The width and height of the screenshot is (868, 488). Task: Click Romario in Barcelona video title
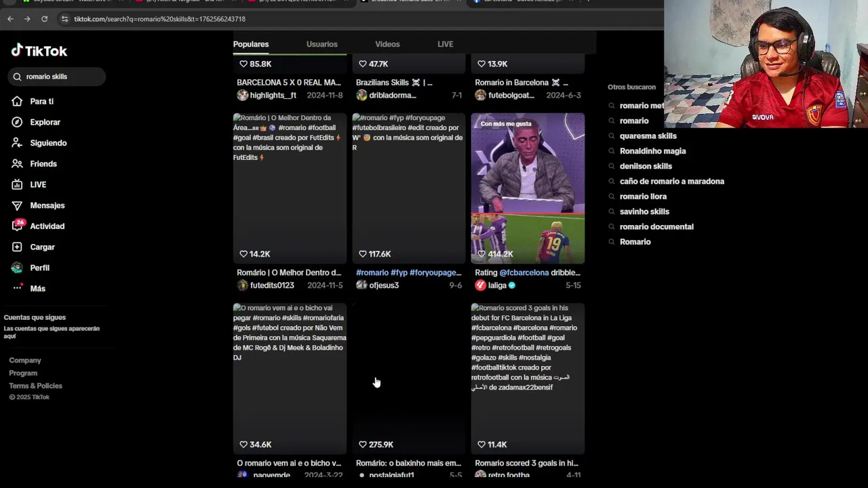[521, 83]
